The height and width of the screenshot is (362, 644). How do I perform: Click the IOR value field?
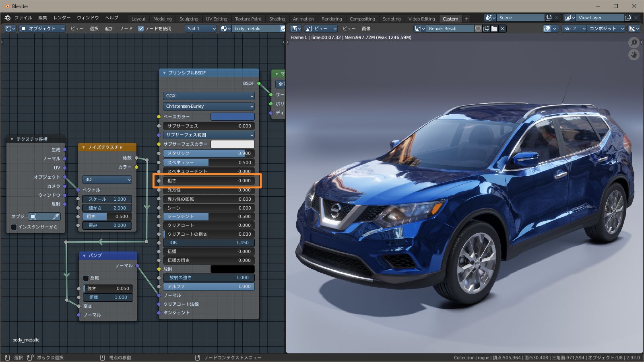pos(209,243)
